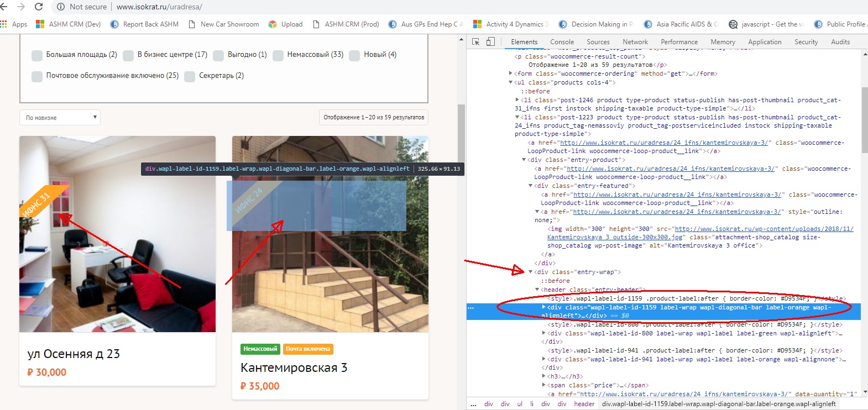
Task: Open the Network tab in DevTools
Action: (x=635, y=42)
